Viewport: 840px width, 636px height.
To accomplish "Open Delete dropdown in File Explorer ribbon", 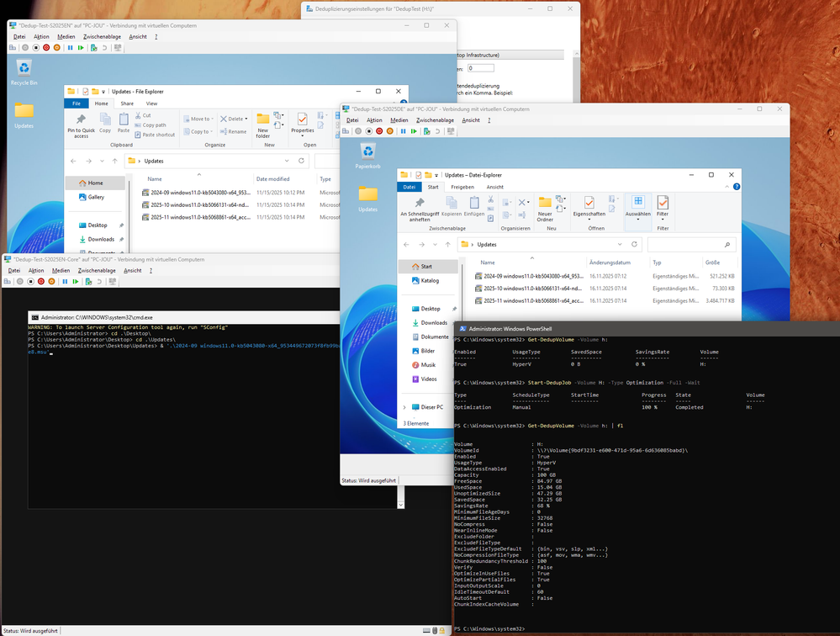I will (x=246, y=119).
